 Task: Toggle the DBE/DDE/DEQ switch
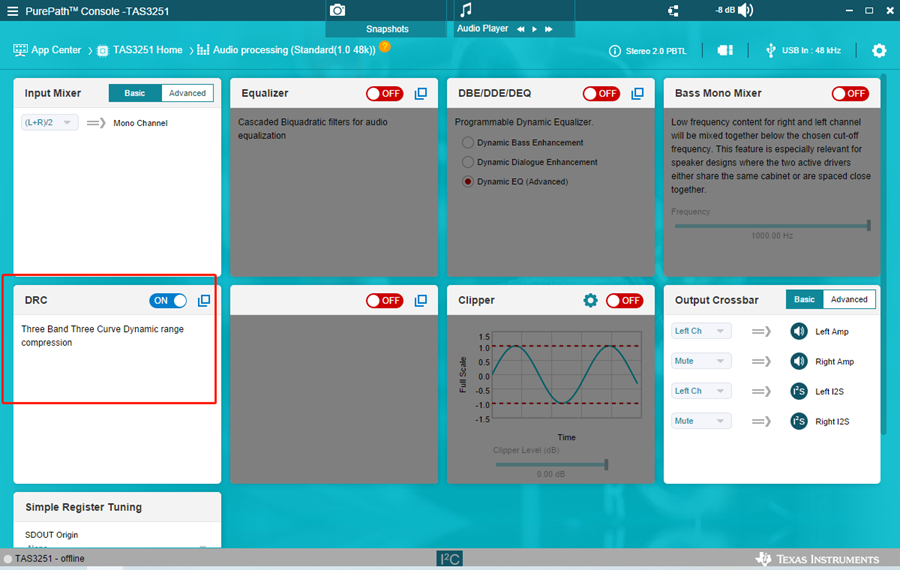[601, 94]
